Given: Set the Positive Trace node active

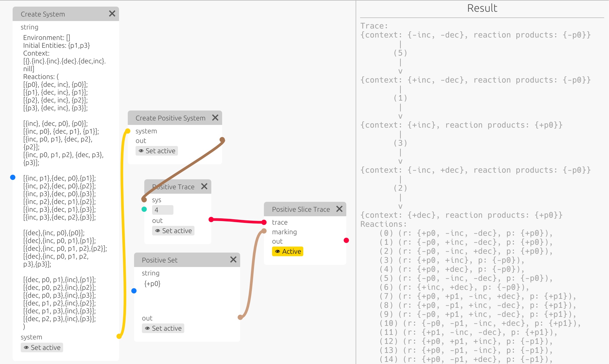Looking at the screenshot, I should point(173,231).
